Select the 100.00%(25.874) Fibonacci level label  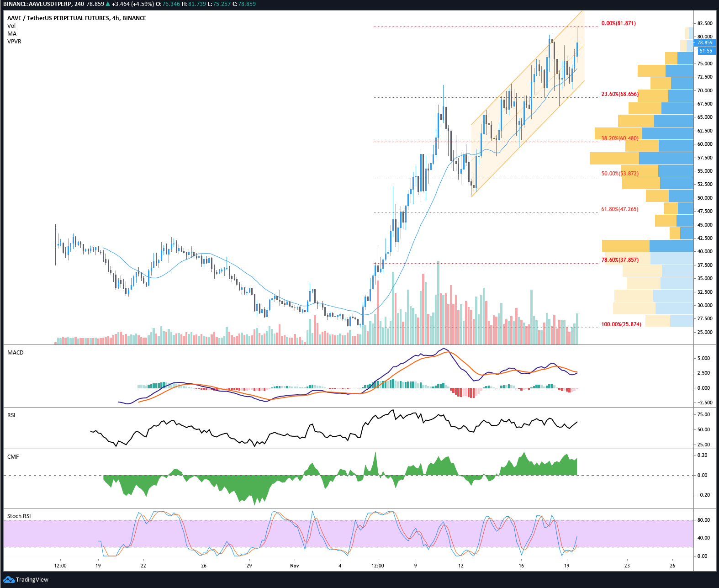point(621,324)
